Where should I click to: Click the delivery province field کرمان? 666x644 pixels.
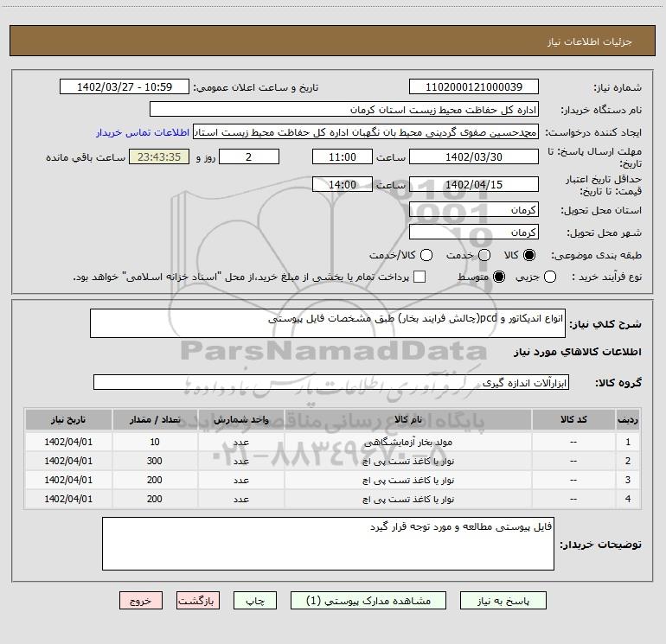click(x=474, y=209)
